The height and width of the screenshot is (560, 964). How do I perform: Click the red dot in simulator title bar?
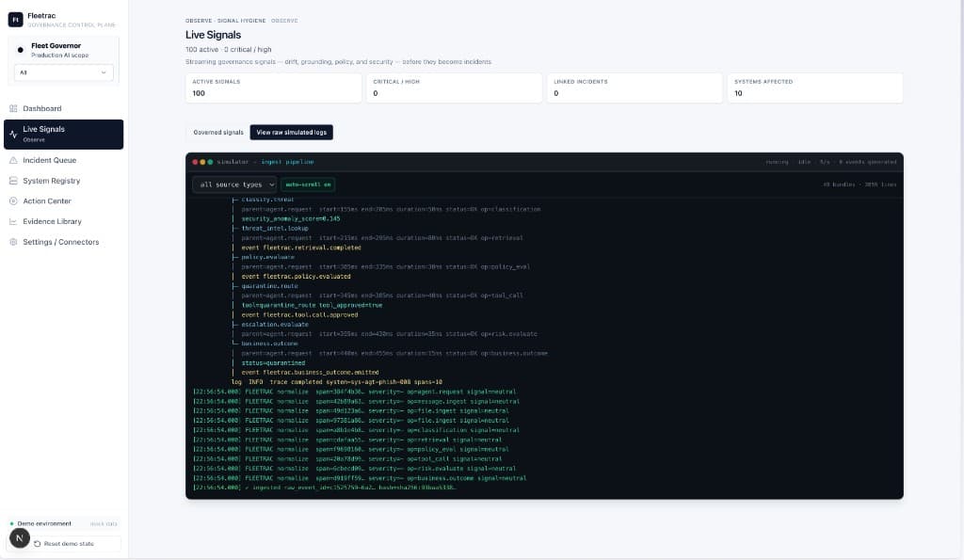(x=196, y=162)
